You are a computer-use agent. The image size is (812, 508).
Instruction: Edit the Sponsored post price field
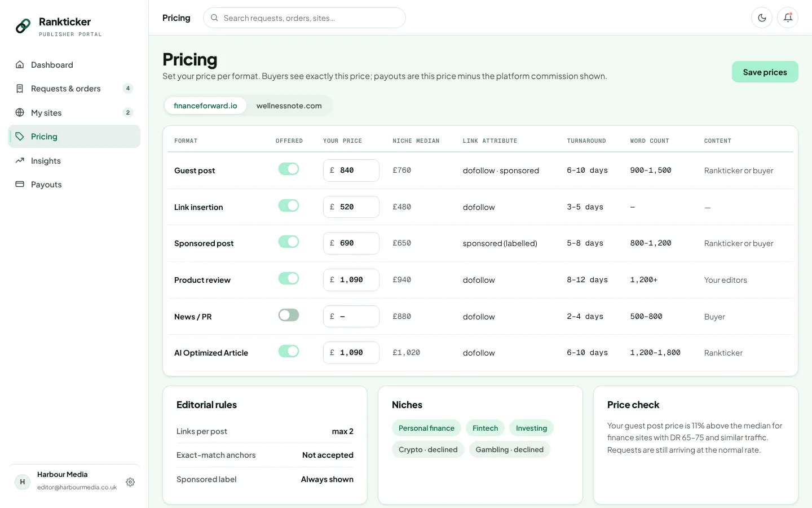351,243
